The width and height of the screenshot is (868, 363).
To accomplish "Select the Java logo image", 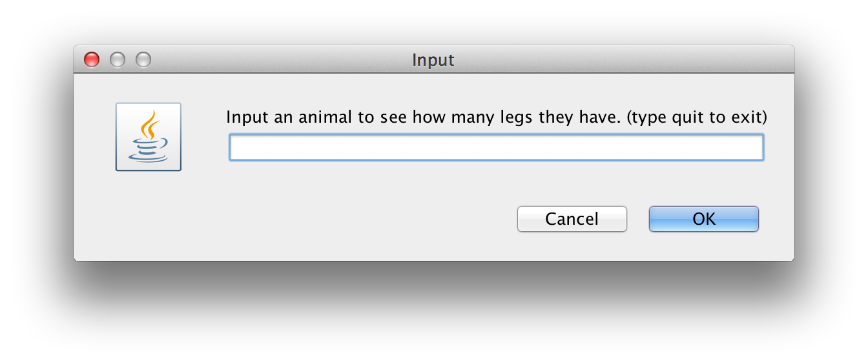I will (x=148, y=136).
